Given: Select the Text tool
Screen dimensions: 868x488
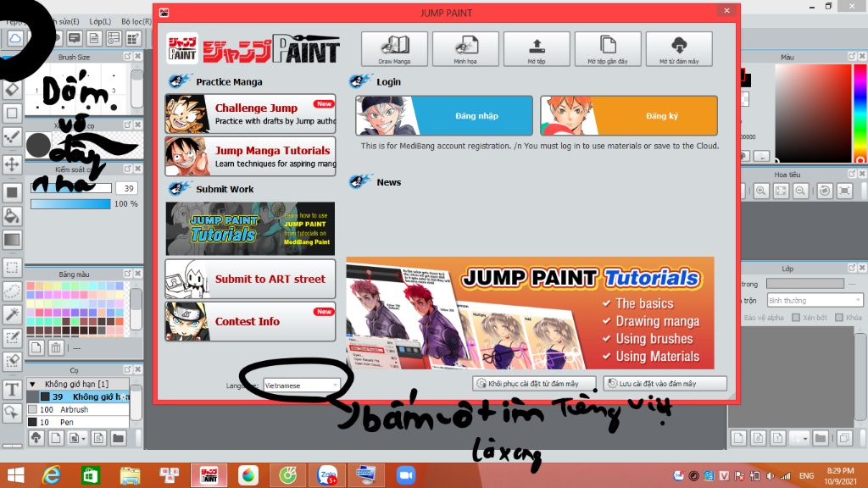Looking at the screenshot, I should click(12, 390).
